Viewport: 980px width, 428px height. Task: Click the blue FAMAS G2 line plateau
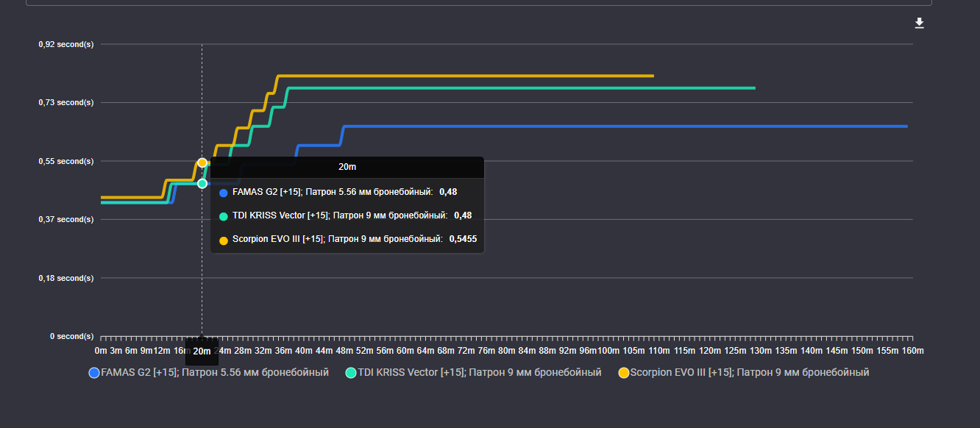pyautogui.click(x=625, y=126)
